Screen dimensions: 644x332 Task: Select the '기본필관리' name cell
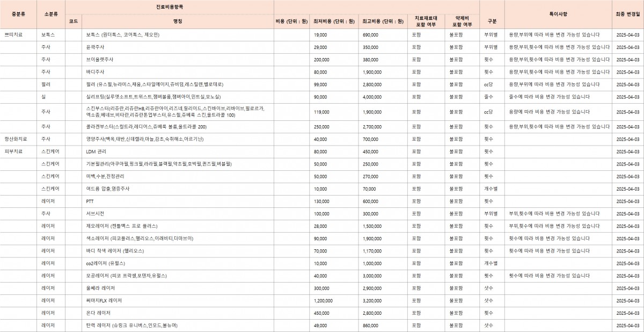click(x=178, y=164)
